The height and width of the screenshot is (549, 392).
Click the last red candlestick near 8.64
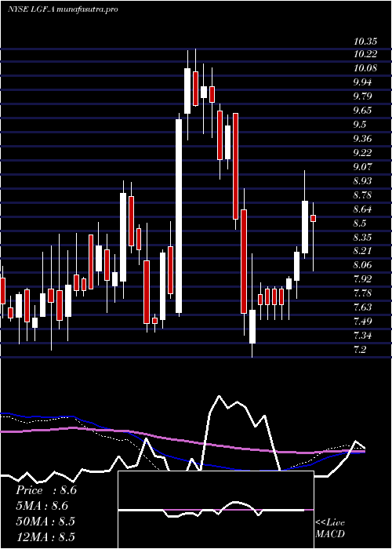click(314, 218)
